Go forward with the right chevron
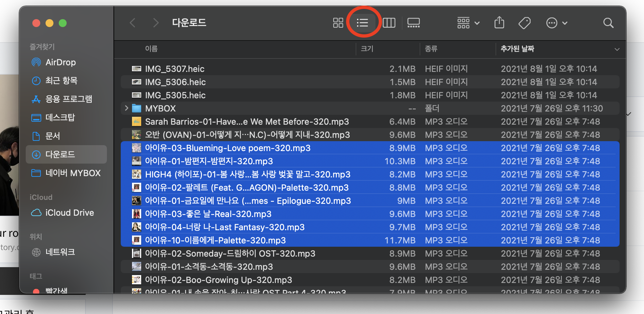This screenshot has width=644, height=314. click(x=156, y=23)
